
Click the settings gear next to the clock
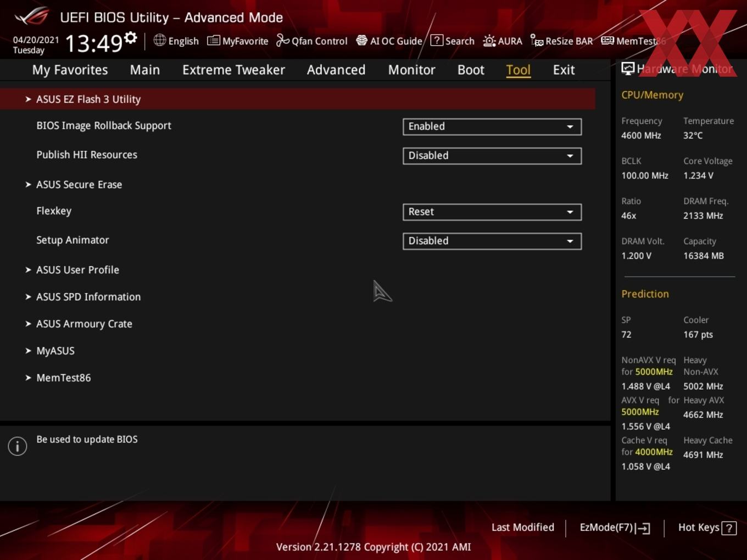pyautogui.click(x=131, y=38)
